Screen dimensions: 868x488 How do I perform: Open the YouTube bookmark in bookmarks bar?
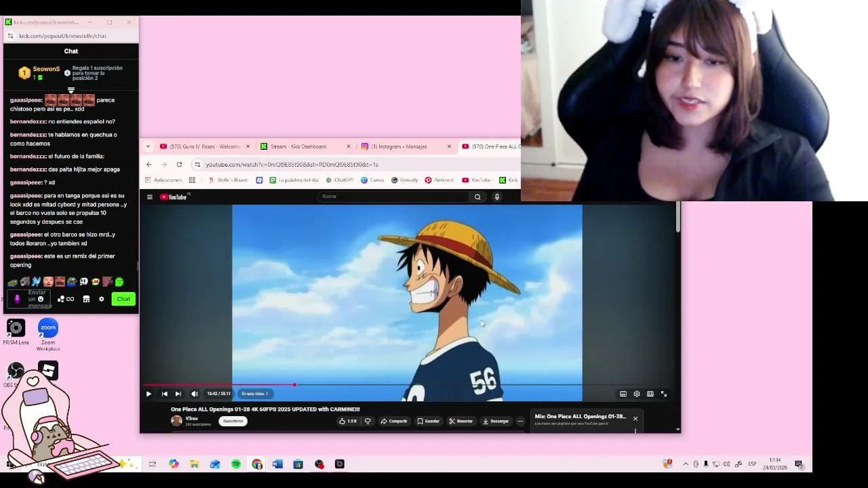pos(476,180)
